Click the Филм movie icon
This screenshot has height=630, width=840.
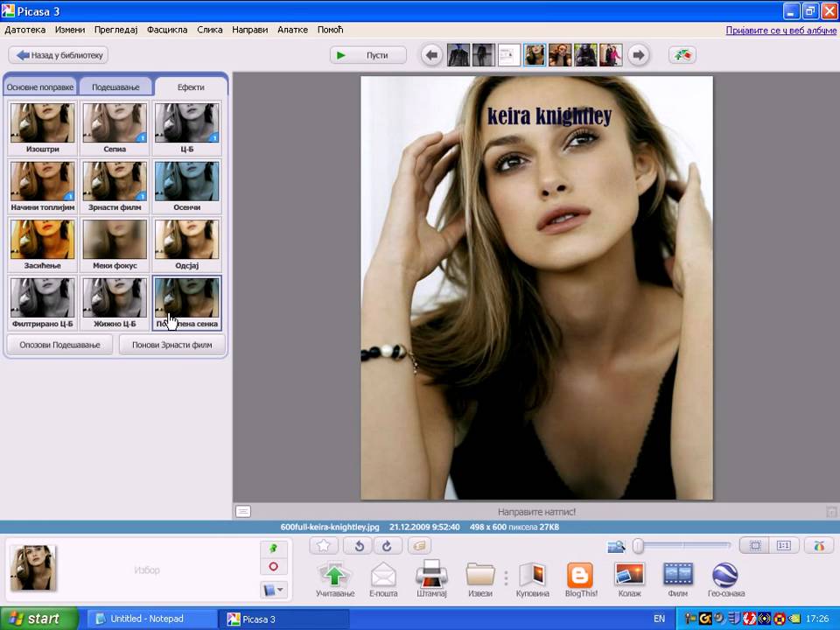click(x=677, y=576)
